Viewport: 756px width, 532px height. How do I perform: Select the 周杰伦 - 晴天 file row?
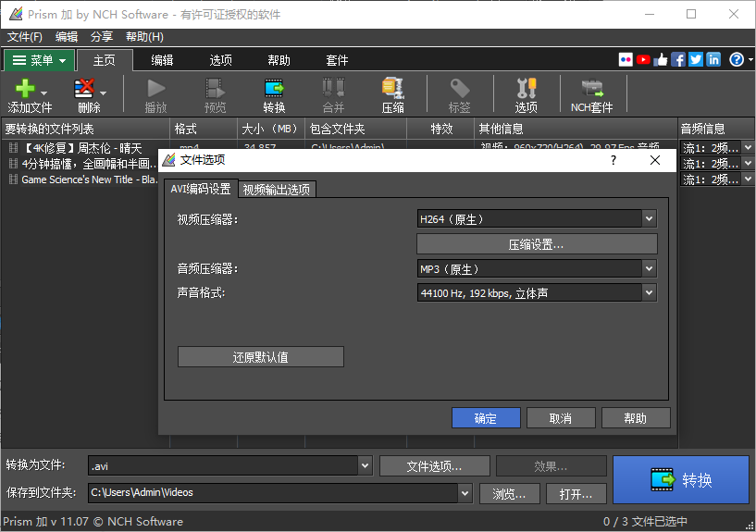pyautogui.click(x=82, y=148)
